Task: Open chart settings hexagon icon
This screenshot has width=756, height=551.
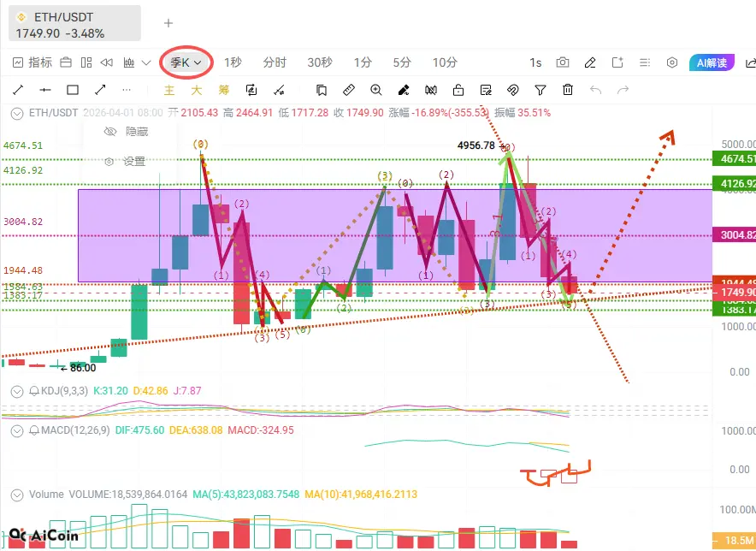Action: (x=672, y=62)
